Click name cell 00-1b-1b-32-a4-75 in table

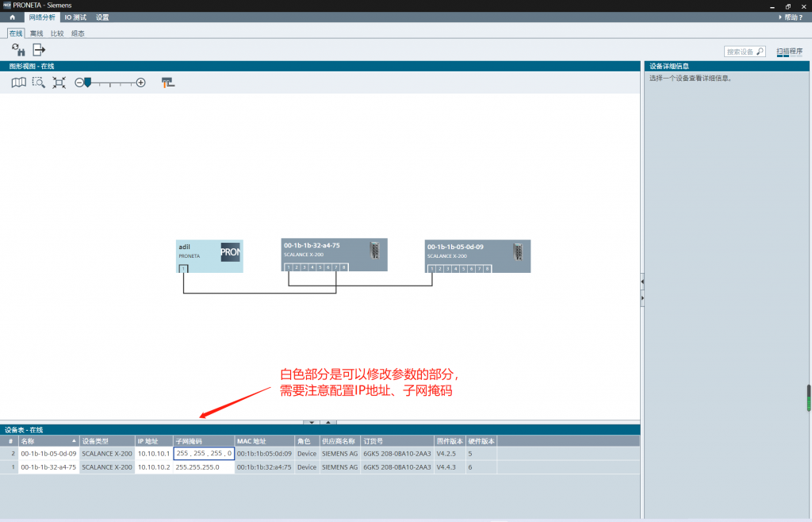(x=48, y=467)
